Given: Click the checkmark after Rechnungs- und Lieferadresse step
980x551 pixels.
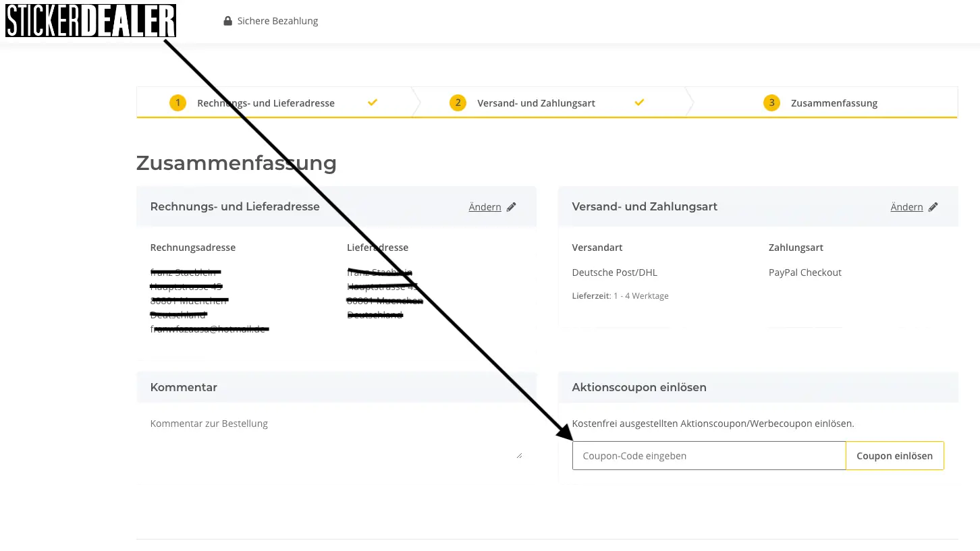Looking at the screenshot, I should point(373,103).
